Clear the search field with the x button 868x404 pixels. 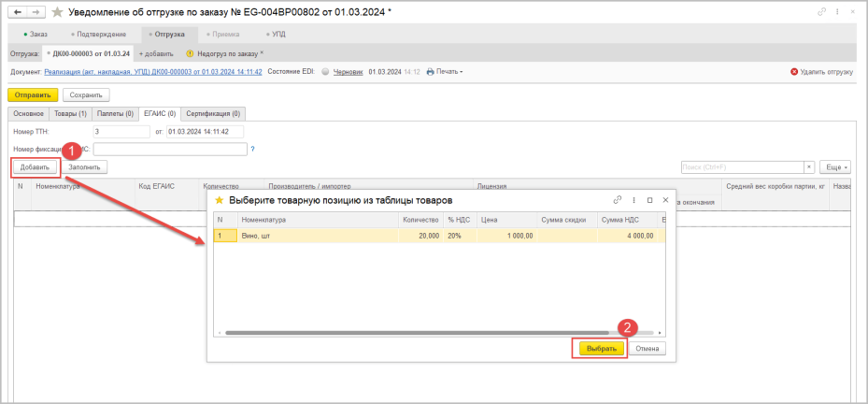(809, 166)
